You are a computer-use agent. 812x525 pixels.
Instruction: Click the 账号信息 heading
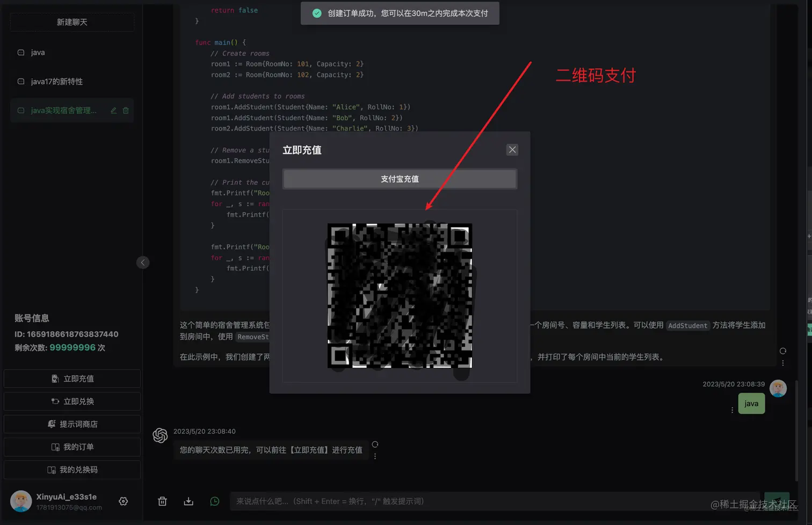pos(32,318)
